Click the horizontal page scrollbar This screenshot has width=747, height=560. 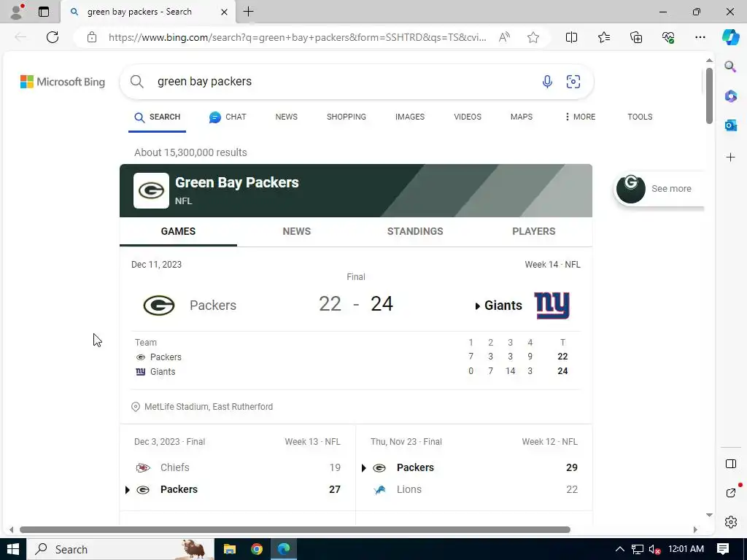tap(295, 529)
